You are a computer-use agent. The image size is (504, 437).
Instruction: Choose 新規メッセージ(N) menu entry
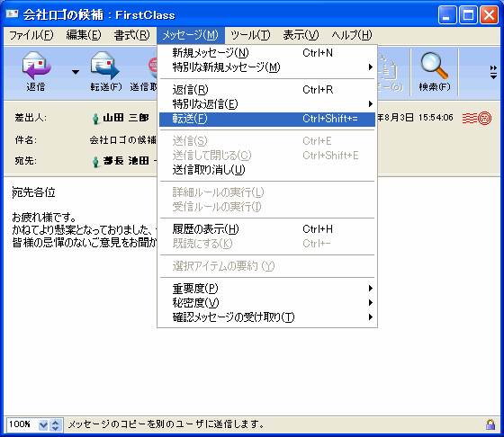pos(267,53)
